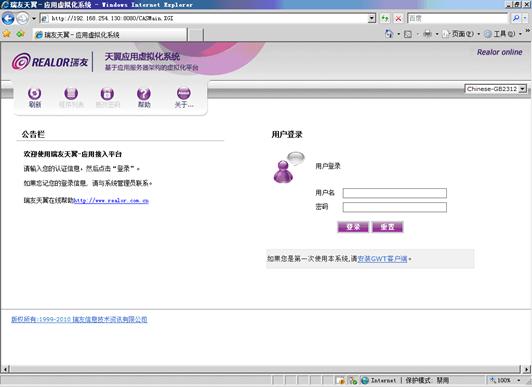Open the 页面 (Page) menu
This screenshot has width=532, height=387.
coord(461,34)
